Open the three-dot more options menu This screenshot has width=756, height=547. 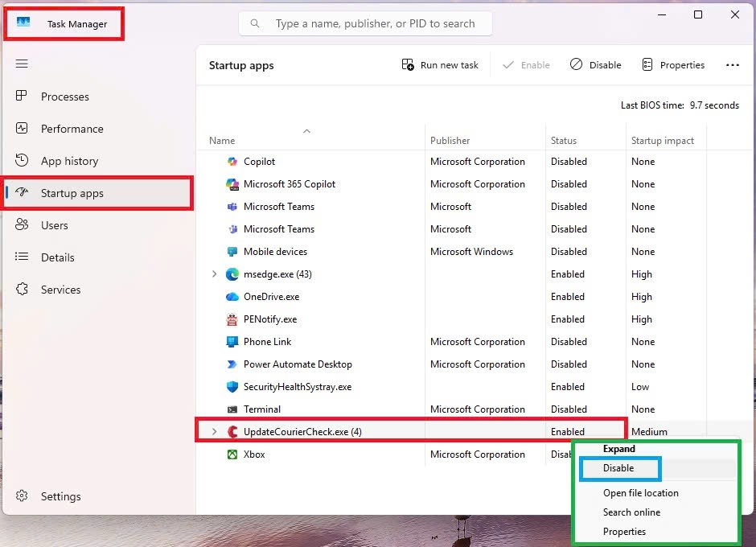coord(732,65)
